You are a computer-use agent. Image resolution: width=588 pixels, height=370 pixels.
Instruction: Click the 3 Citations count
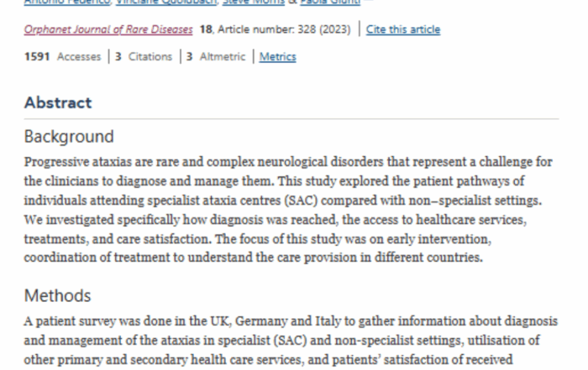pos(143,57)
